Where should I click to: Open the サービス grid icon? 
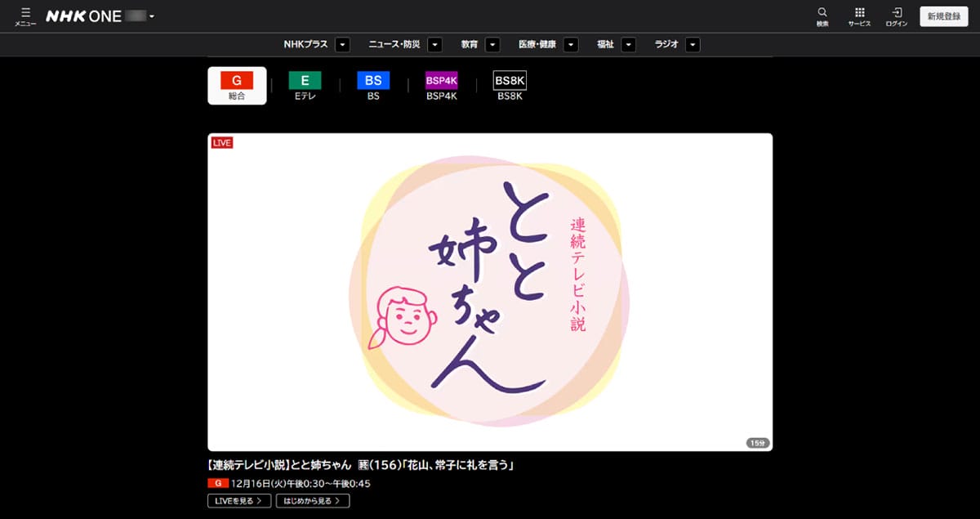point(858,16)
